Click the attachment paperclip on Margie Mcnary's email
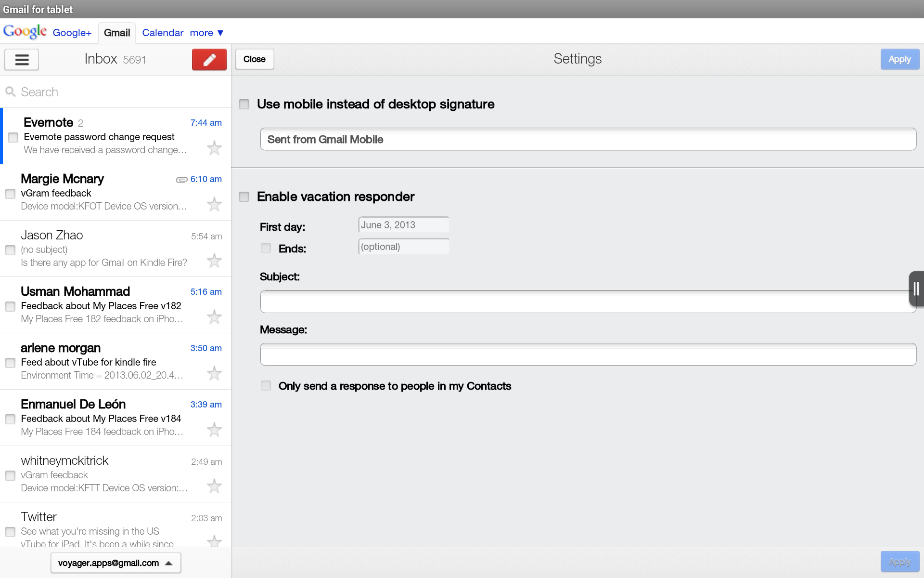This screenshot has height=578, width=924. click(x=182, y=179)
